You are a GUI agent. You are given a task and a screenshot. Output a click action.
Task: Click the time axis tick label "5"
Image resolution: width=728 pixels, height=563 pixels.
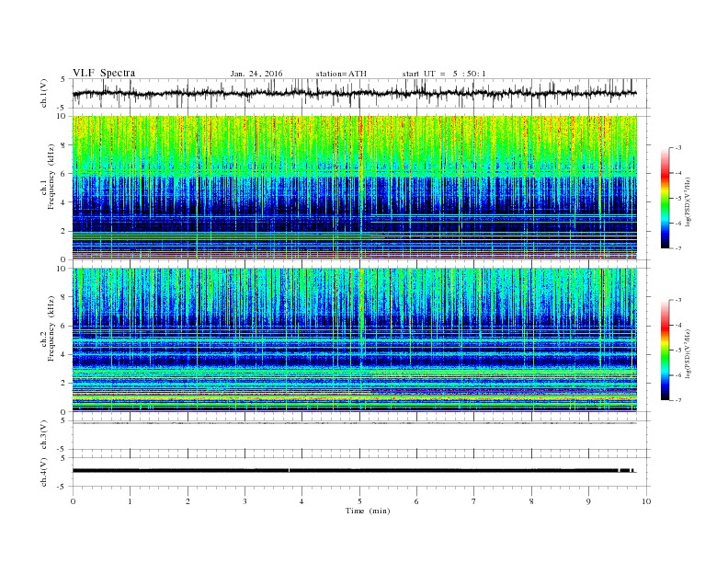coord(359,501)
